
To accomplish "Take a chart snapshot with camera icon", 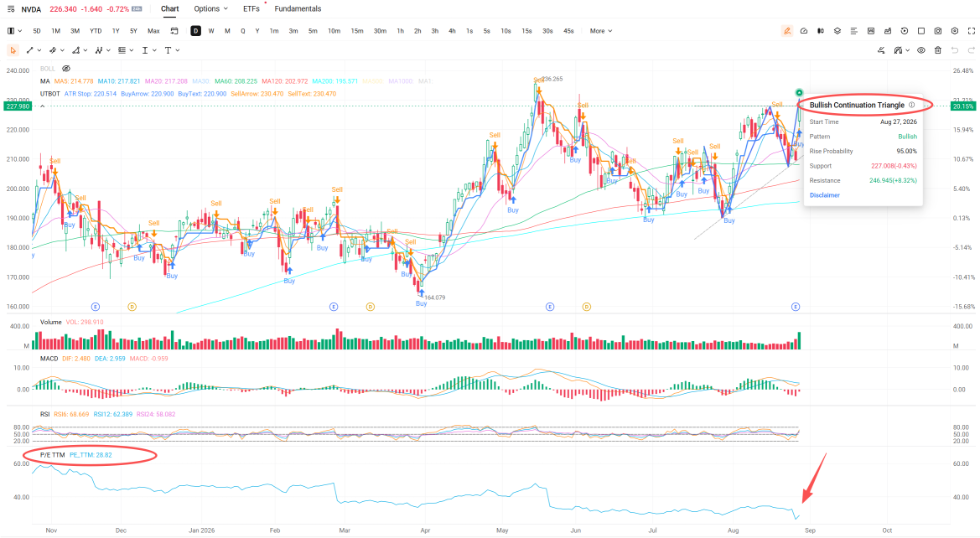I will (x=937, y=31).
